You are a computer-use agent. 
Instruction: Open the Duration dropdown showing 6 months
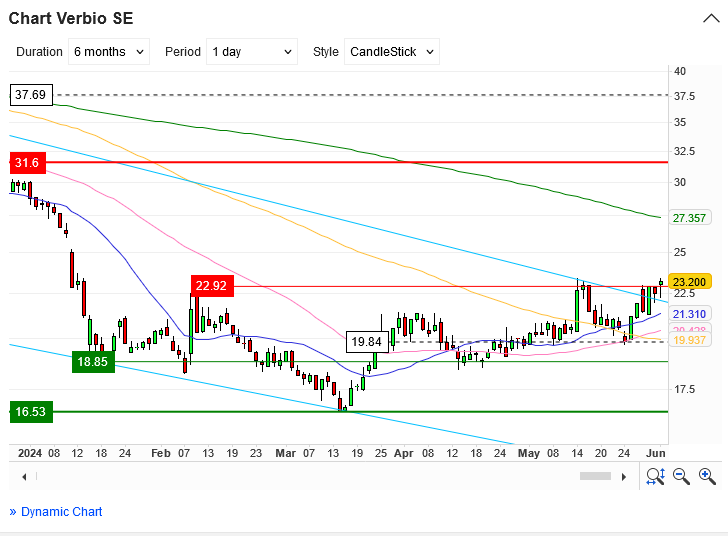pyautogui.click(x=109, y=52)
